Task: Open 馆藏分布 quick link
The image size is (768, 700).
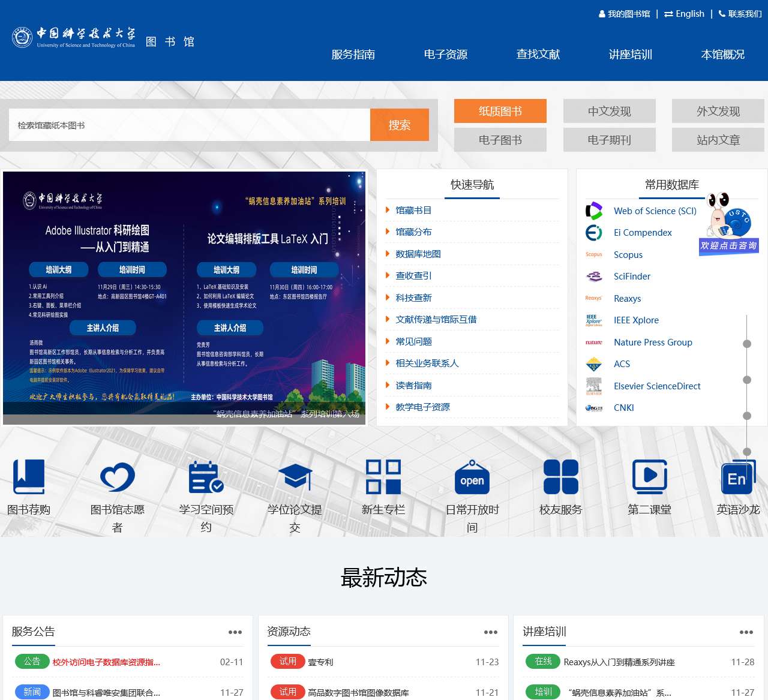Action: click(413, 232)
